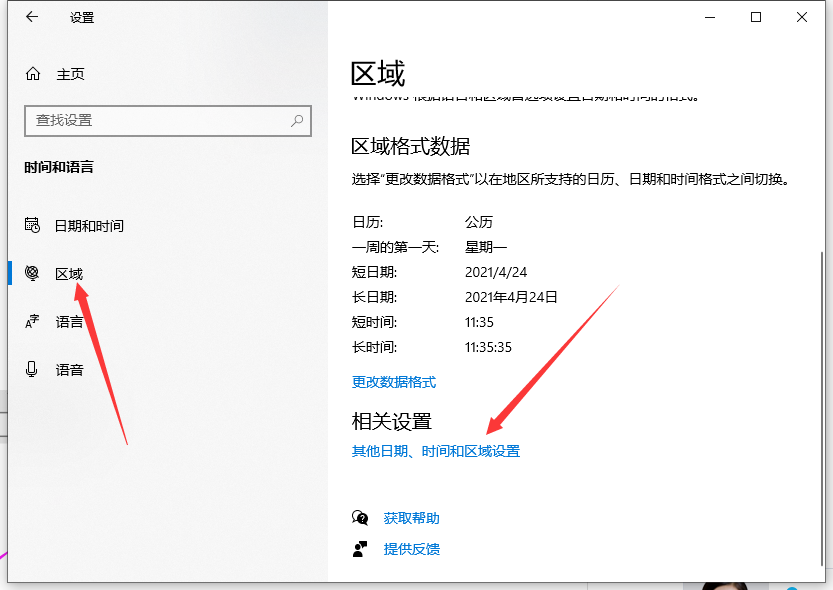Click the microphone icon for 语音
Viewport: 833px width, 590px height.
[32, 370]
